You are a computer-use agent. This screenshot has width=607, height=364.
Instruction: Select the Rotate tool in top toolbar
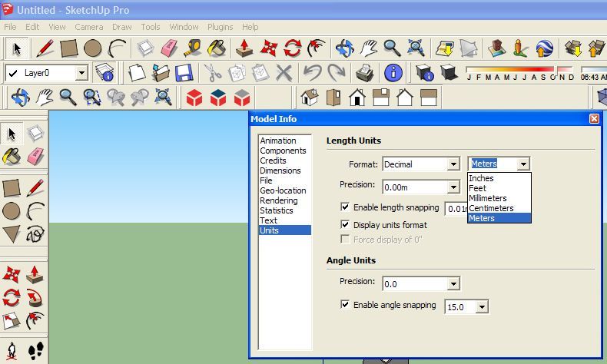point(292,48)
